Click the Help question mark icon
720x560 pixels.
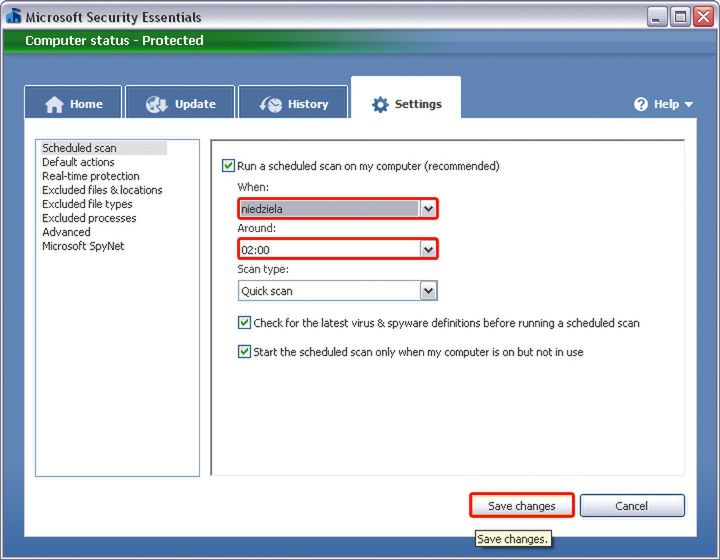tap(641, 104)
